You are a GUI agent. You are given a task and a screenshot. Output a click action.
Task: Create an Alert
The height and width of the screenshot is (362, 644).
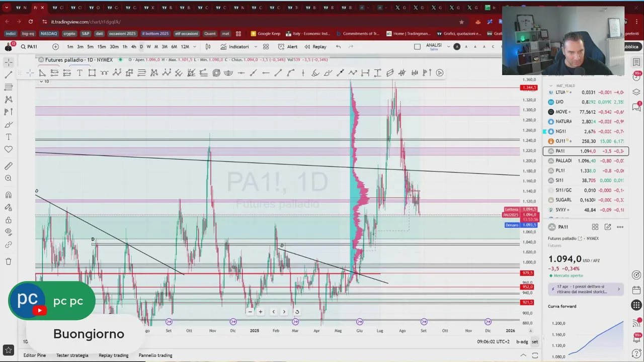[x=288, y=47]
